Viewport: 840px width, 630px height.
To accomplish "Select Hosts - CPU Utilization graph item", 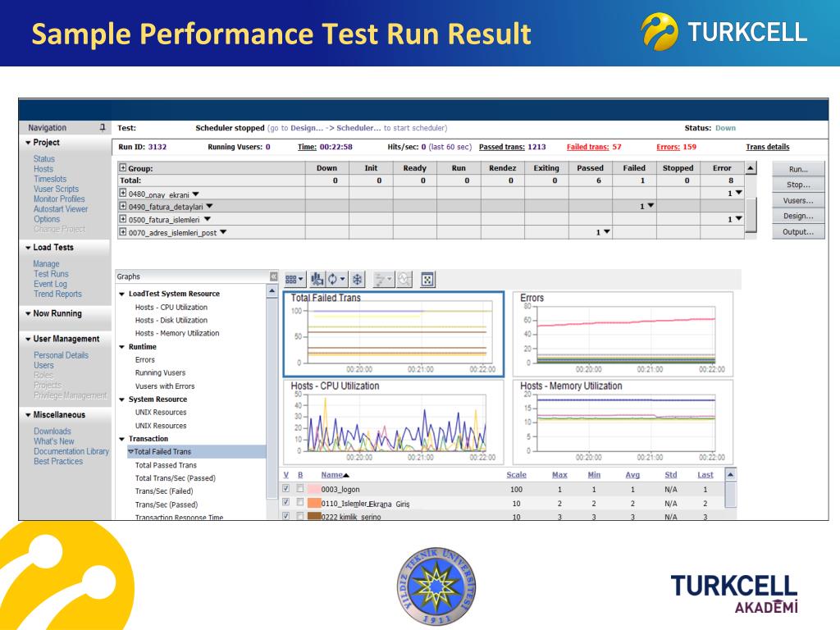I will 171,308.
